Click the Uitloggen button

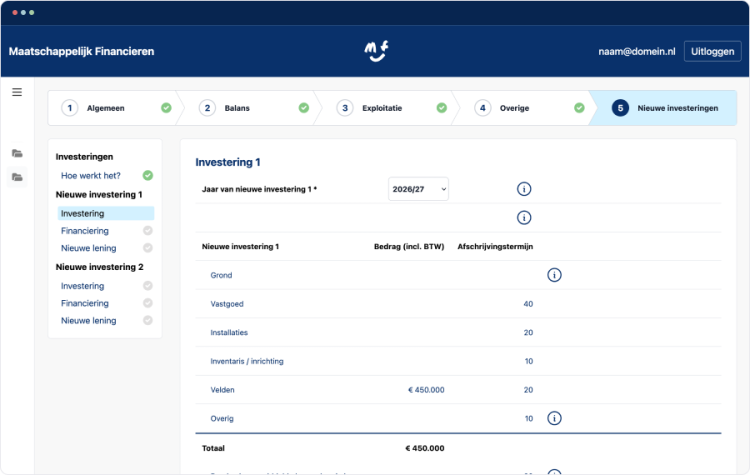tap(712, 51)
